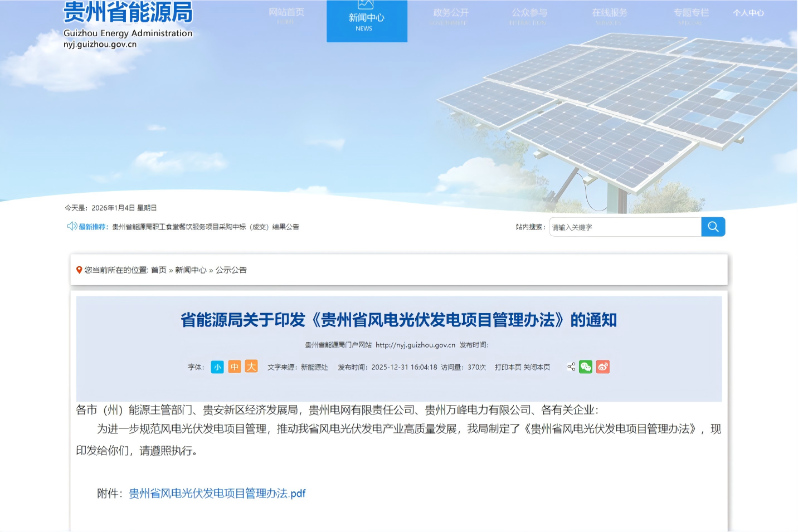Image resolution: width=798 pixels, height=532 pixels.
Task: Focus the 请输入关键字 search field
Action: (x=625, y=227)
